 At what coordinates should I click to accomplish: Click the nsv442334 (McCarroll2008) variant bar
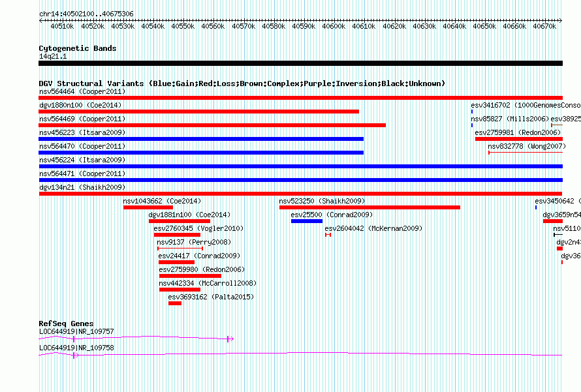point(180,290)
